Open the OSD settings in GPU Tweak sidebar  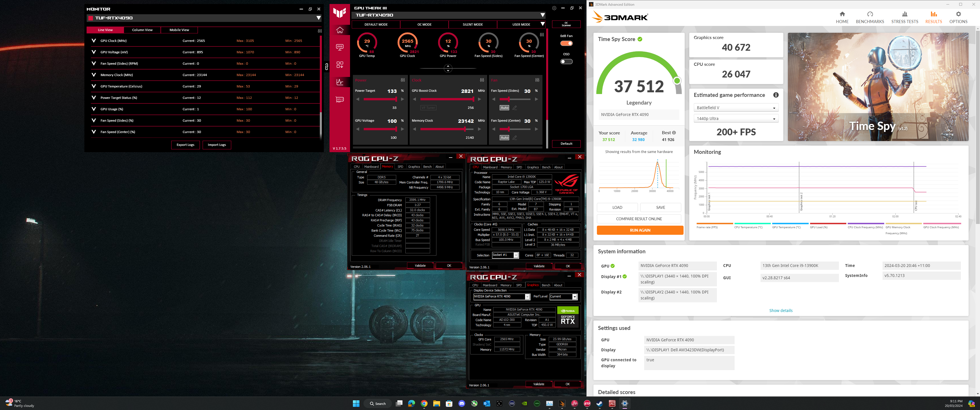(340, 47)
